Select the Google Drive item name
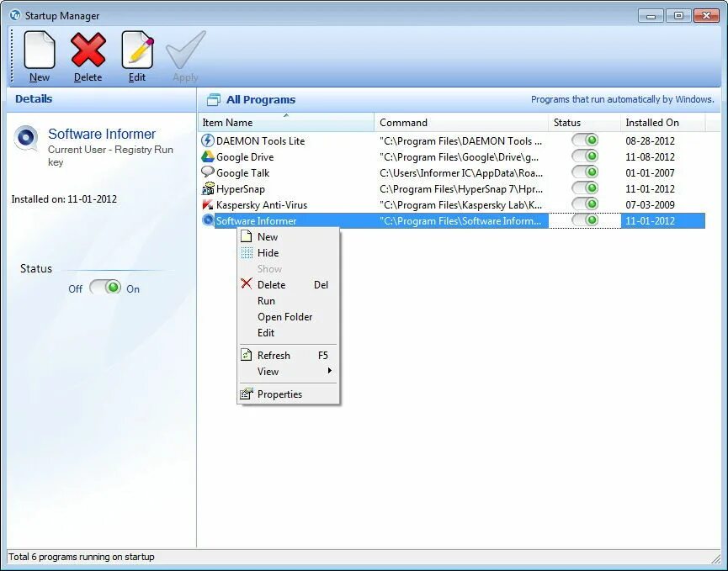Viewport: 728px width, 571px height. [245, 156]
